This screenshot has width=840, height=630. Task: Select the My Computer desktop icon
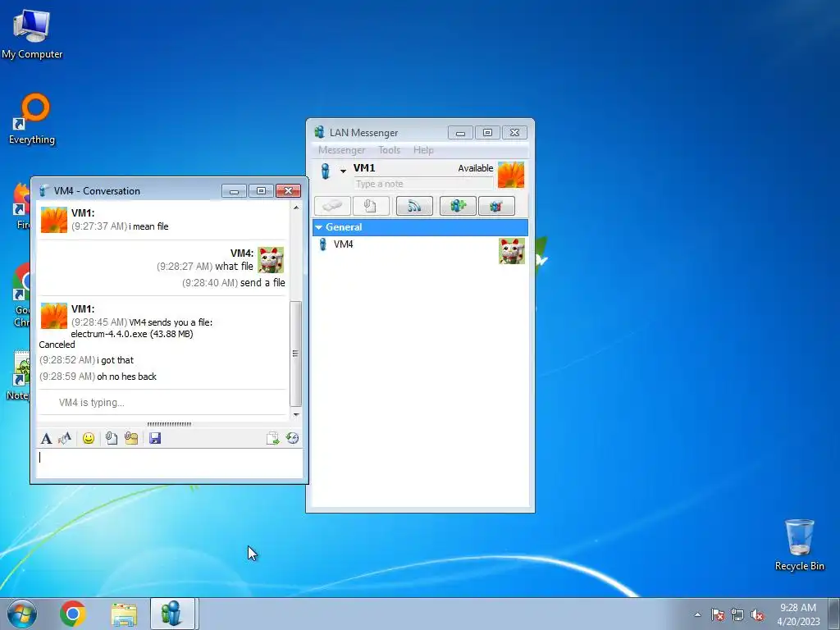32,34
